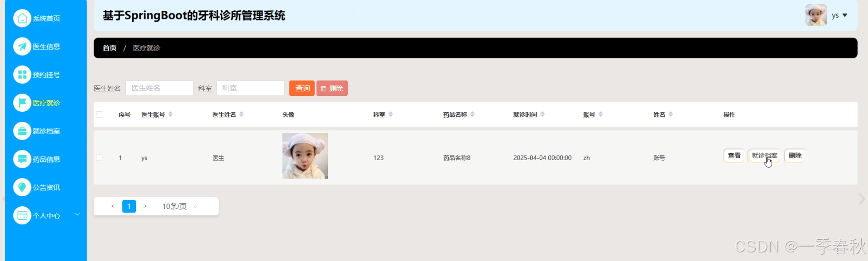Open 公告资讯 menu item
The height and width of the screenshot is (261, 868).
(x=46, y=187)
